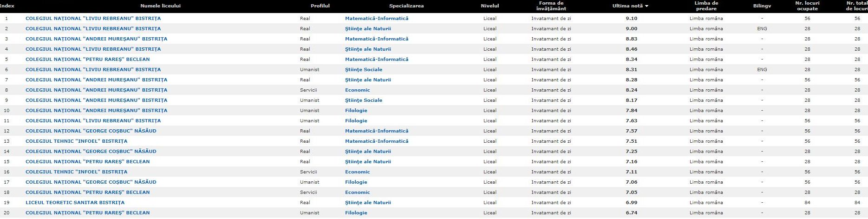This screenshot has width=868, height=219.
Task: Click the Forma de învățământ header
Action: (x=551, y=6)
